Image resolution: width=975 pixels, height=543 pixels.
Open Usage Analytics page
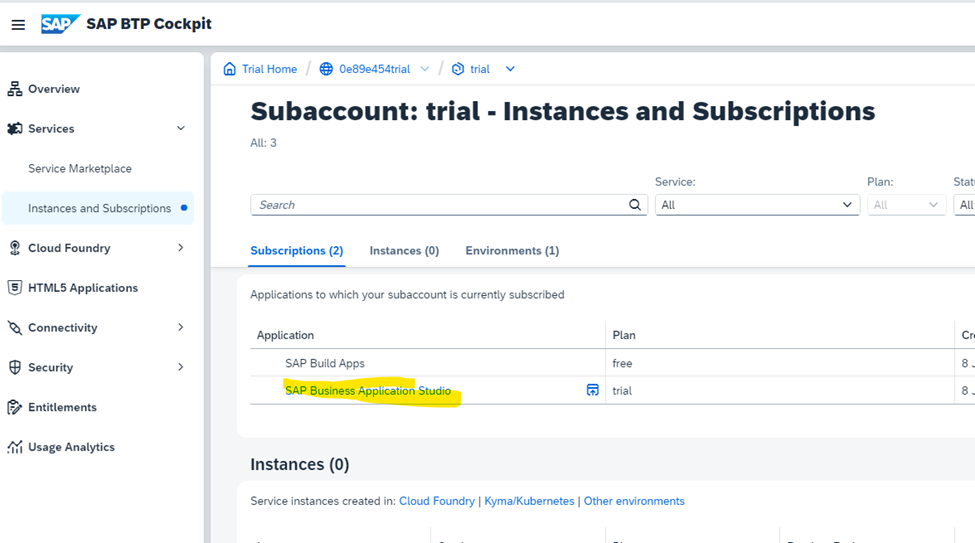click(x=72, y=447)
